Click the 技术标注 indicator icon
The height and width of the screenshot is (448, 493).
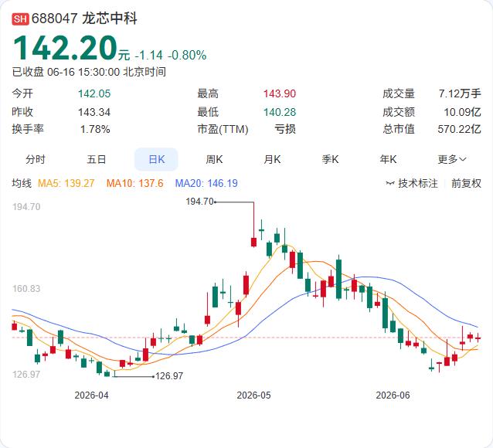pos(390,183)
